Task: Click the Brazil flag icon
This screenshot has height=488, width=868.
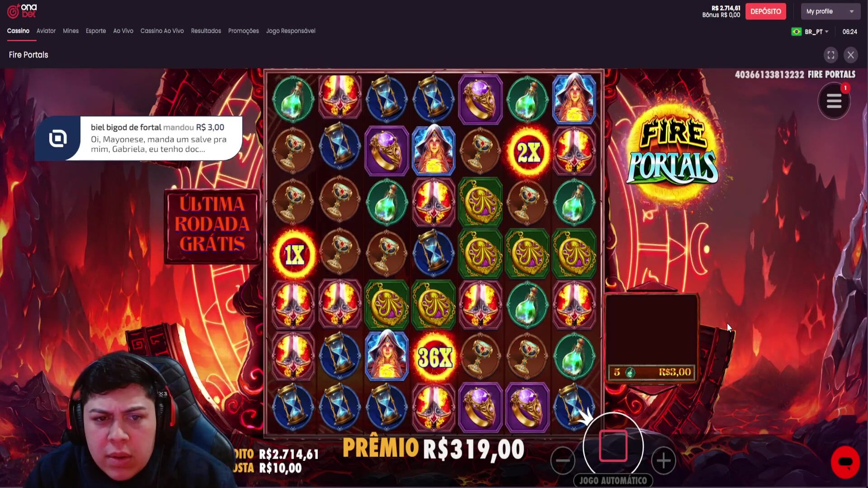Action: (x=796, y=32)
